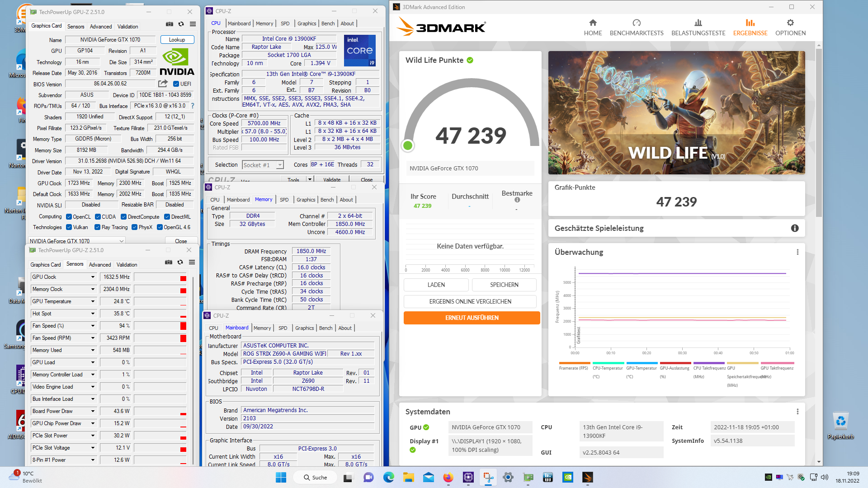This screenshot has height=488, width=868.
Task: Expand the Board Power Draw sensor dropdown
Action: tap(93, 411)
